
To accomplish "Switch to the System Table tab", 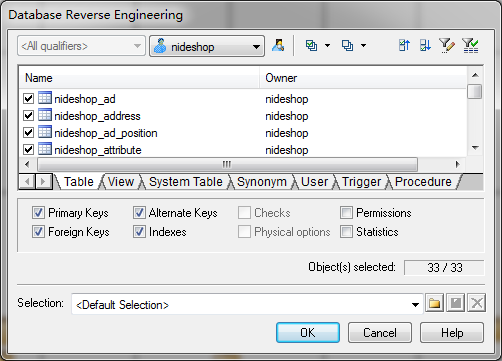I will coord(186,182).
